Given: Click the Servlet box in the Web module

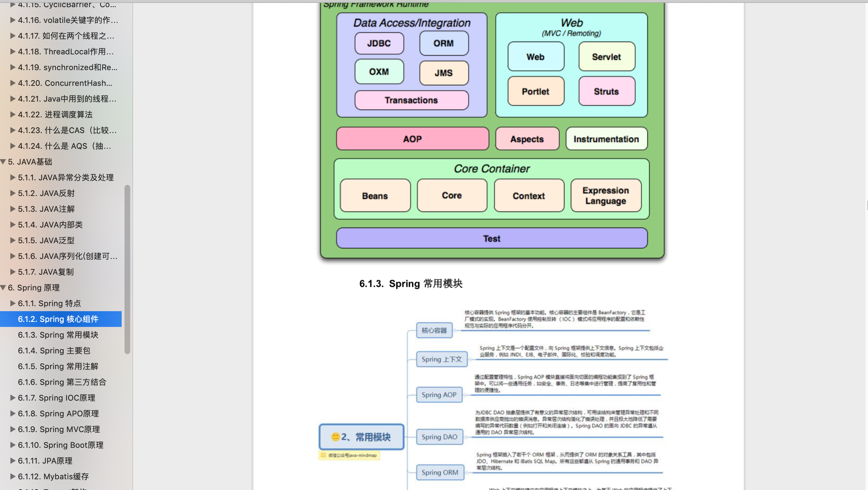Looking at the screenshot, I should [607, 57].
